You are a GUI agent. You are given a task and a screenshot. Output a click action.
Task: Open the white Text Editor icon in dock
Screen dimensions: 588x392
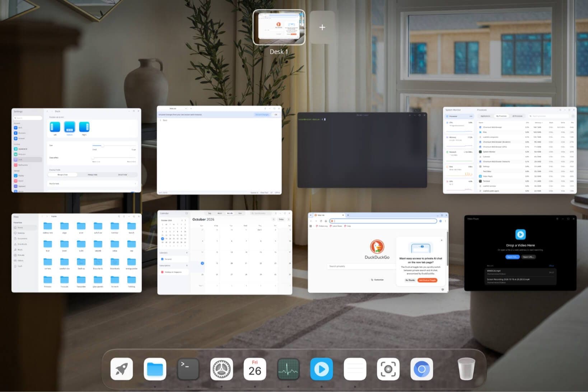coord(355,369)
